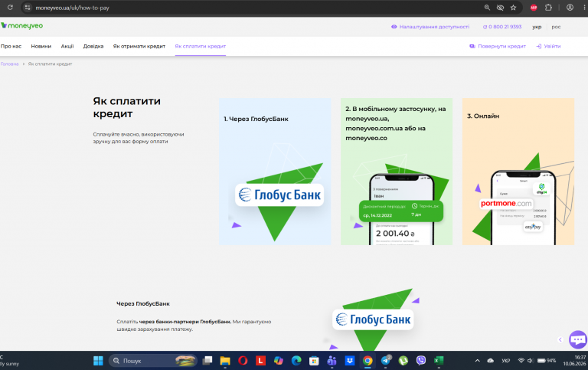Open accessibility settings (Налаштування доступності)
Image resolution: width=588 pixels, height=370 pixels.
pos(430,27)
